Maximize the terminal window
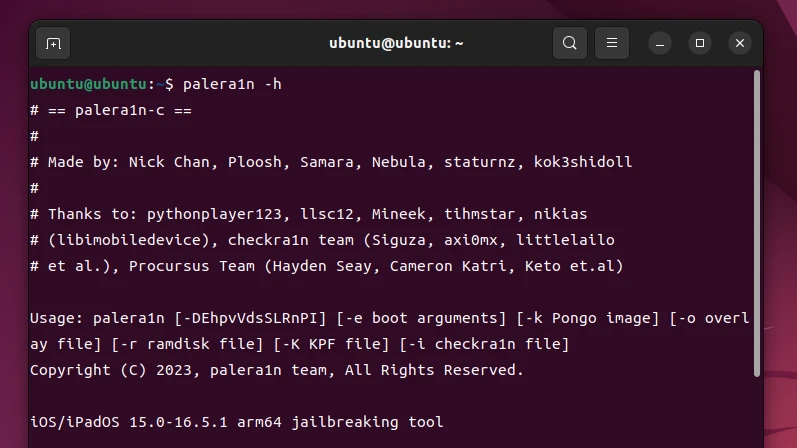The height and width of the screenshot is (448, 797). click(700, 43)
